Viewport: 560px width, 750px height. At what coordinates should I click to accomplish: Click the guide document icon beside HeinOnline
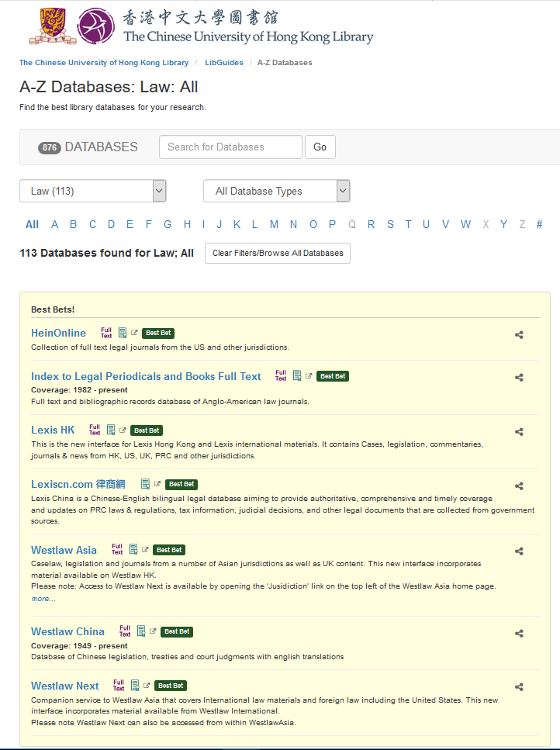pyautogui.click(x=123, y=333)
